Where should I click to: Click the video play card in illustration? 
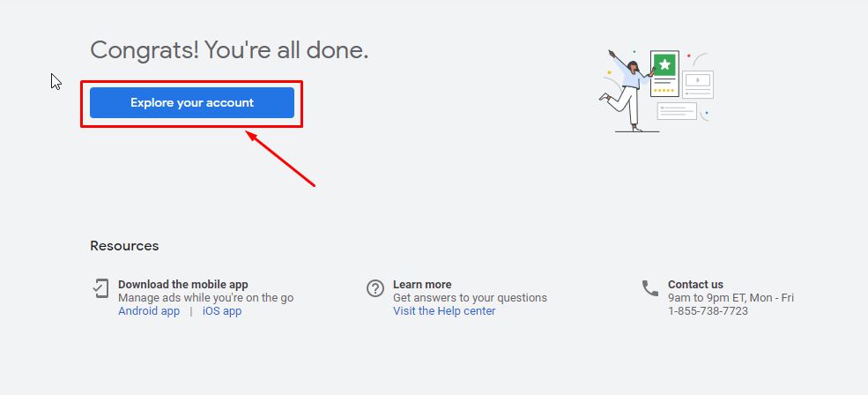pos(697,82)
